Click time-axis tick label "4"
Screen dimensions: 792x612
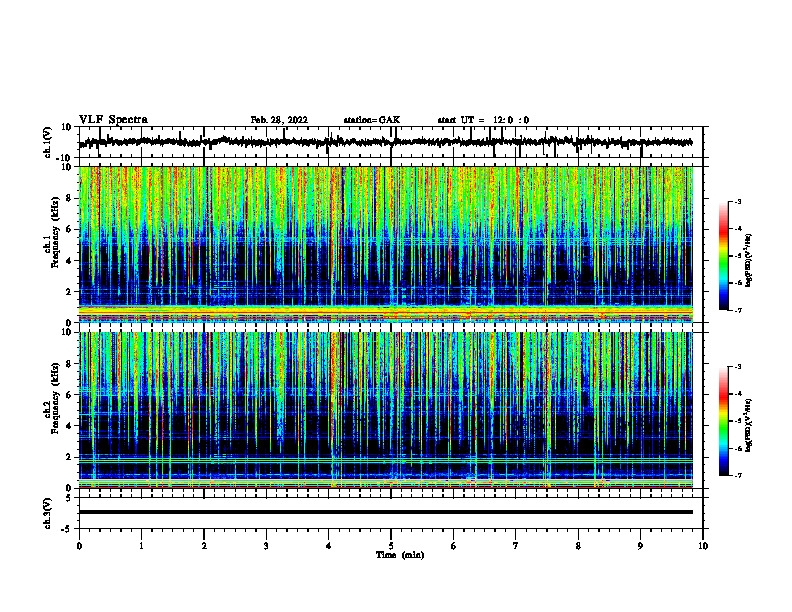point(329,546)
